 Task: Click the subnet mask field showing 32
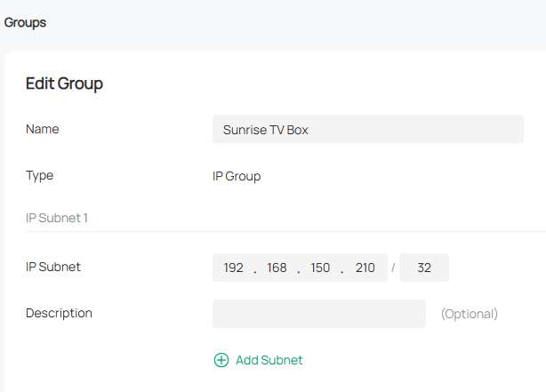(424, 268)
